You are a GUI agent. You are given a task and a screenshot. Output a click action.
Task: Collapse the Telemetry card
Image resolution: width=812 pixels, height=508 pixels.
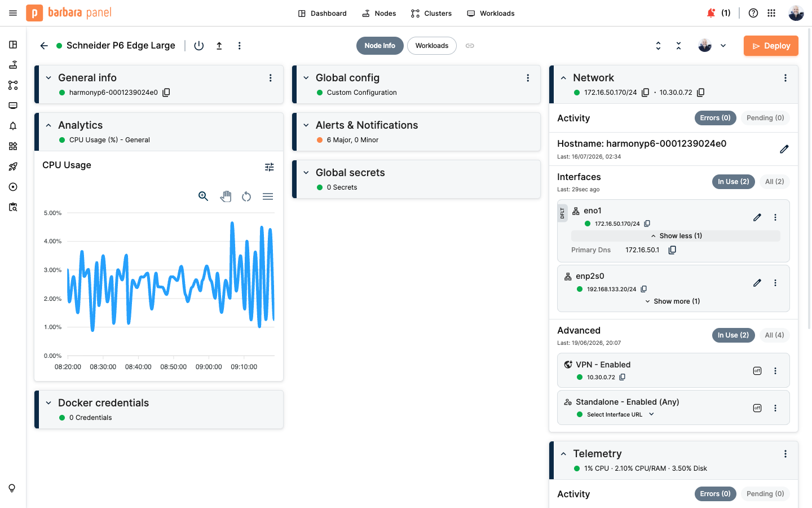click(x=563, y=454)
